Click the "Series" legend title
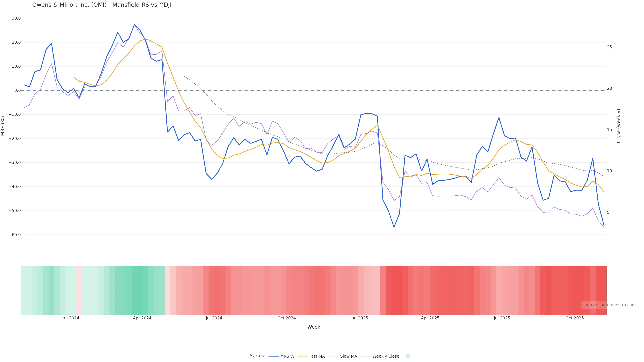 [x=257, y=356]
